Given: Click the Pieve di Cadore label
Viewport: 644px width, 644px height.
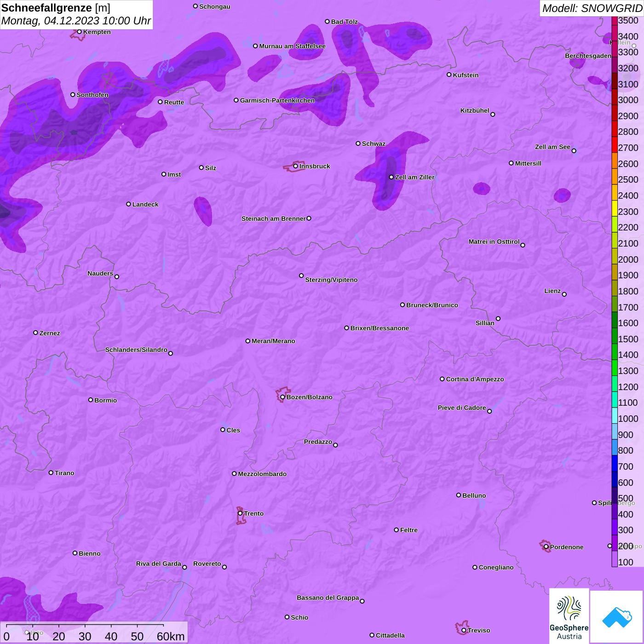Looking at the screenshot, I should [462, 408].
